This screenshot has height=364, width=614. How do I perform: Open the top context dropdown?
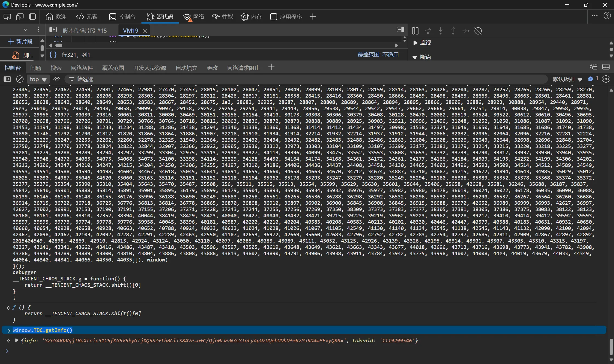point(38,79)
